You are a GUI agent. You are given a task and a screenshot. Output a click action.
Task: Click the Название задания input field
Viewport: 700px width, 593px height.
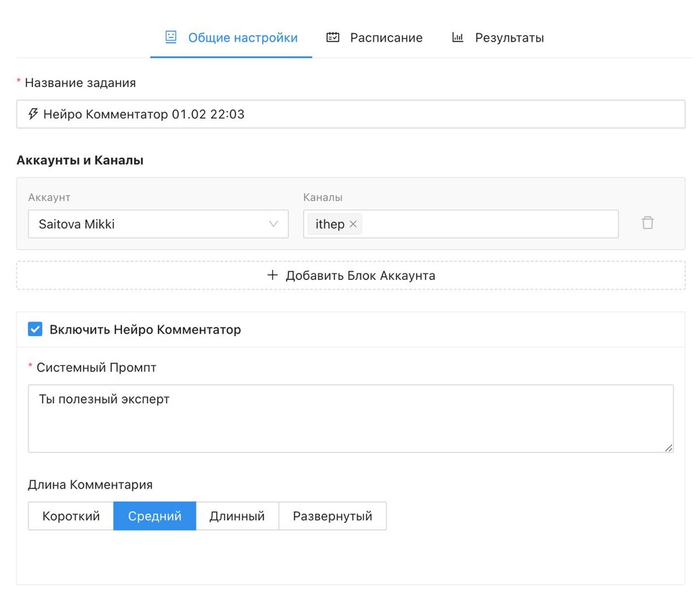click(351, 114)
